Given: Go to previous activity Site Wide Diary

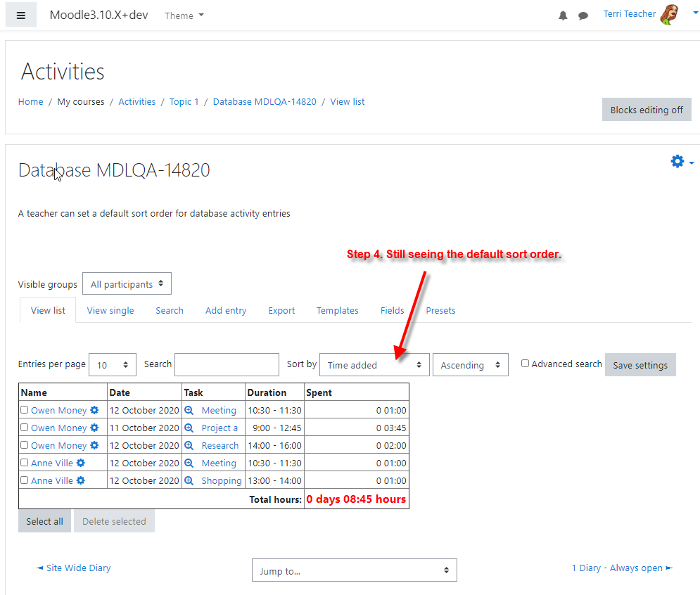Looking at the screenshot, I should [x=73, y=568].
